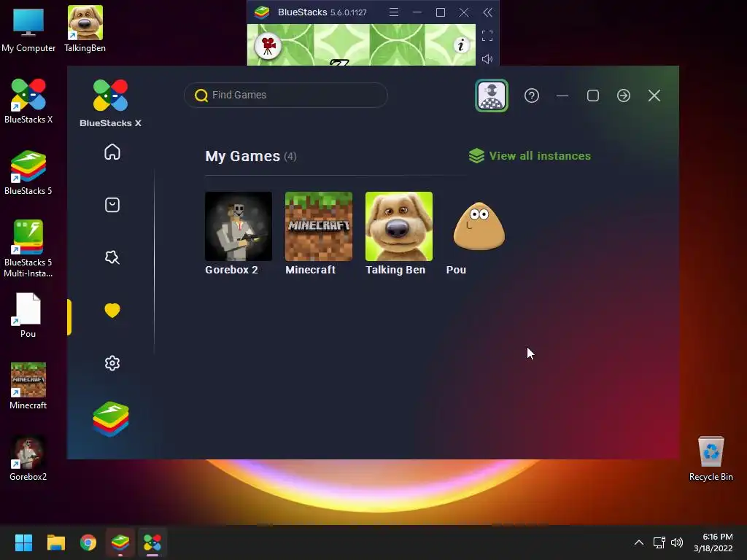Viewport: 747px width, 560px height.
Task: Open network status in the system tray
Action: click(659, 542)
